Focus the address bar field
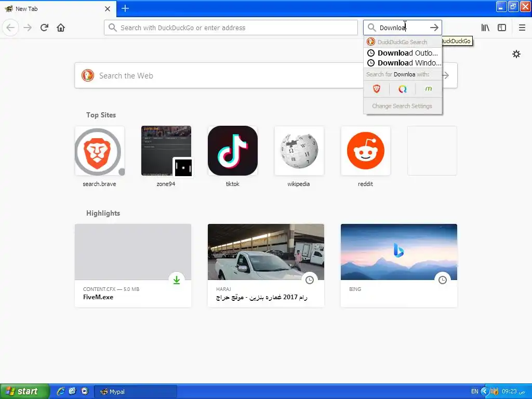The height and width of the screenshot is (399, 532). click(x=231, y=28)
